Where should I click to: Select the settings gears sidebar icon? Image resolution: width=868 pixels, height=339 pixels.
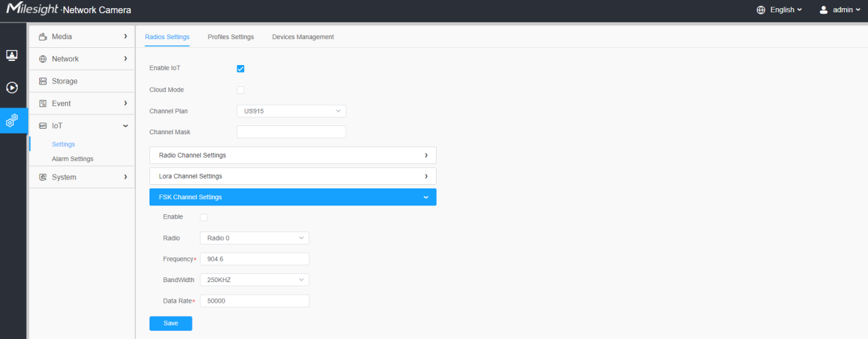pos(12,121)
